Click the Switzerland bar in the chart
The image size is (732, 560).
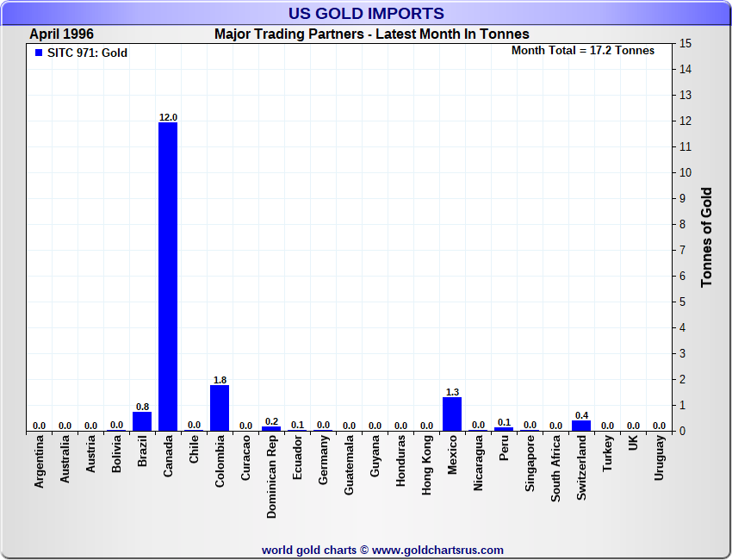pos(581,426)
